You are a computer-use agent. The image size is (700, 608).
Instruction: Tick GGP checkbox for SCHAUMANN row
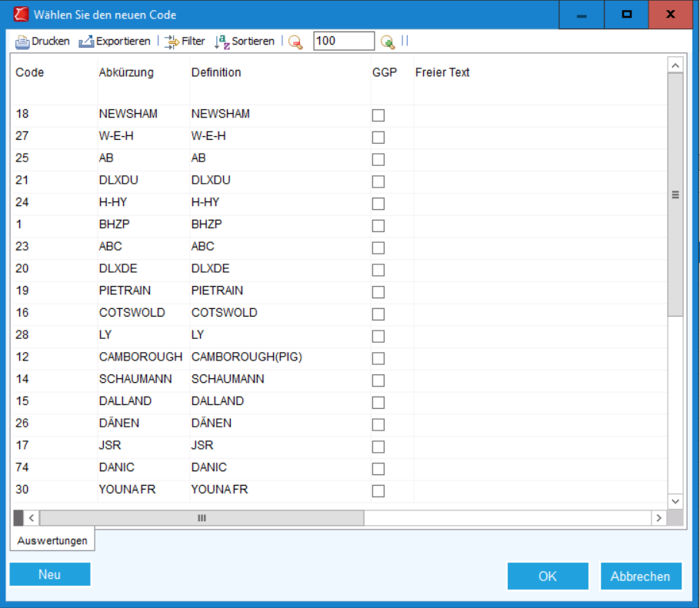pos(378,380)
